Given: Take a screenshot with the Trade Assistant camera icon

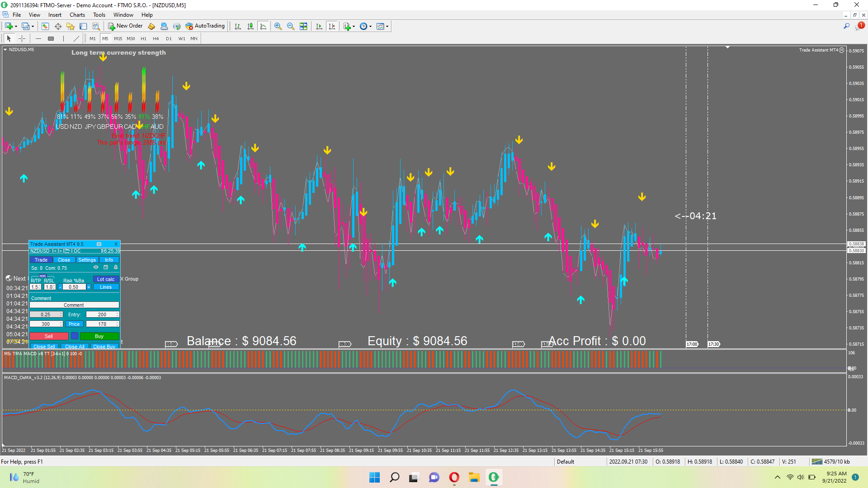Looking at the screenshot, I should click(x=99, y=244).
